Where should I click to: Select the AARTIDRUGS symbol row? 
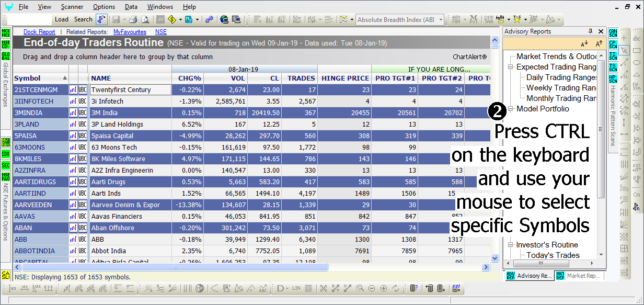click(252, 182)
